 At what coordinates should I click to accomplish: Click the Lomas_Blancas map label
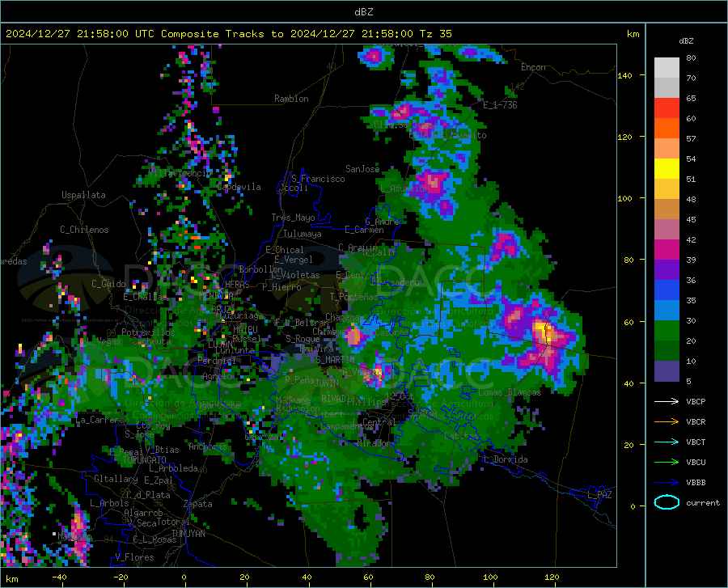[510, 392]
